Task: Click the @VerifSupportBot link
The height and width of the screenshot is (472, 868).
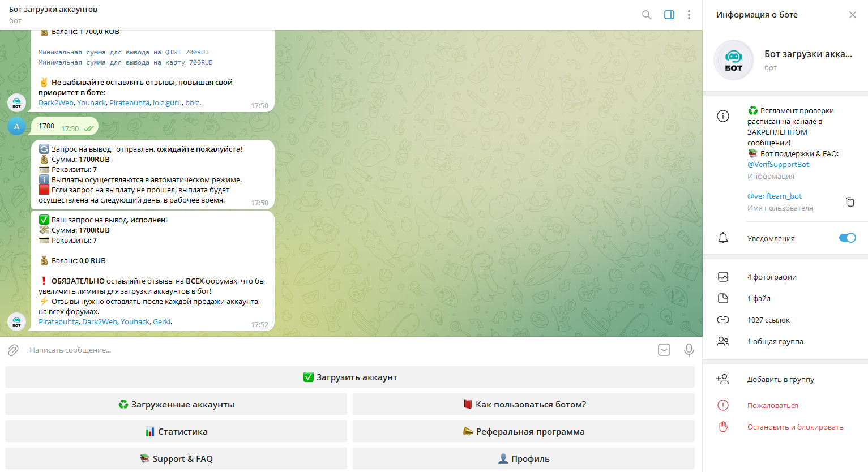Action: click(778, 165)
